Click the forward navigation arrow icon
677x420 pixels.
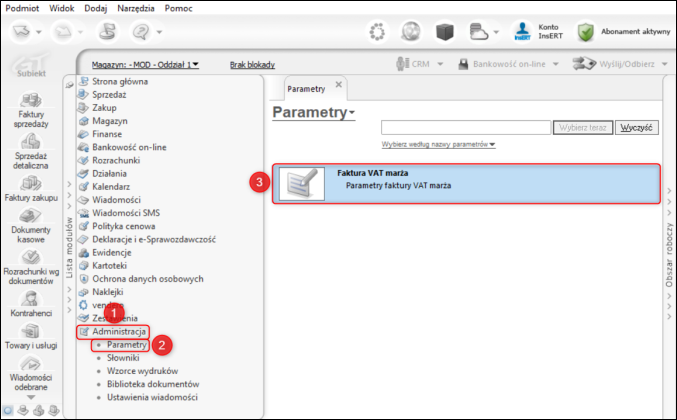(63, 32)
